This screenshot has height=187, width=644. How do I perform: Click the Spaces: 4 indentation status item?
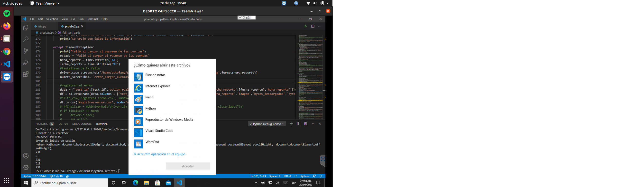(275, 176)
